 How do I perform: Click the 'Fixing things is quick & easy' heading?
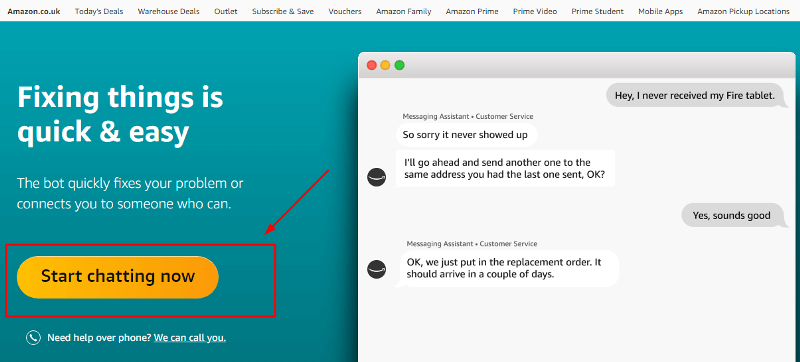(120, 115)
